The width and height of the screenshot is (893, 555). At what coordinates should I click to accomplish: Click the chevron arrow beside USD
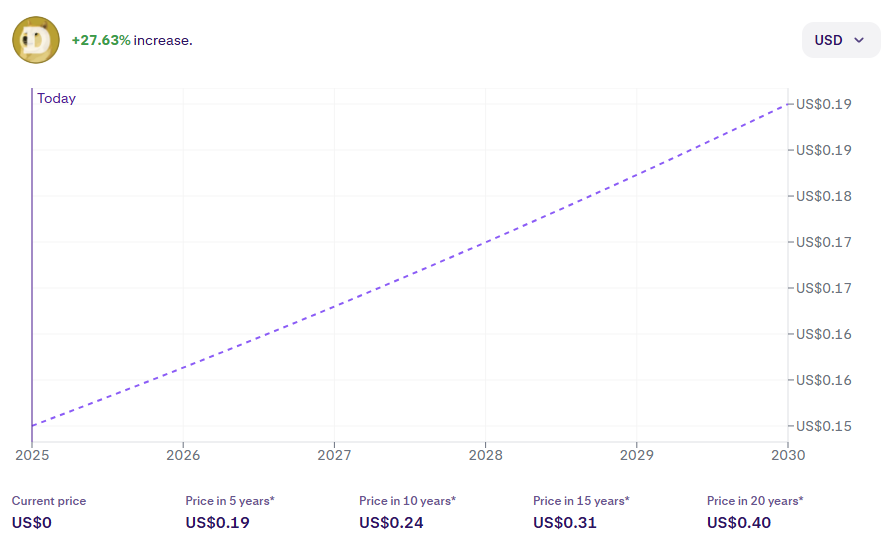pyautogui.click(x=858, y=40)
